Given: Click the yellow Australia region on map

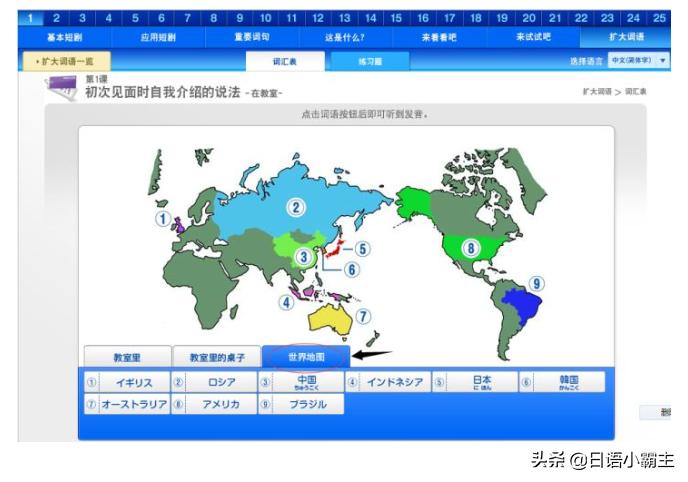Looking at the screenshot, I should pyautogui.click(x=329, y=319).
